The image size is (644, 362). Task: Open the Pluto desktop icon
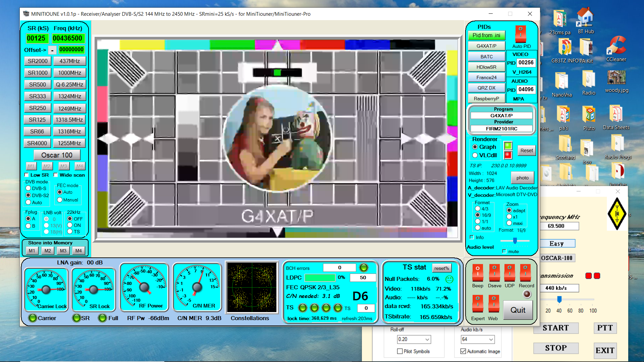[x=589, y=118]
